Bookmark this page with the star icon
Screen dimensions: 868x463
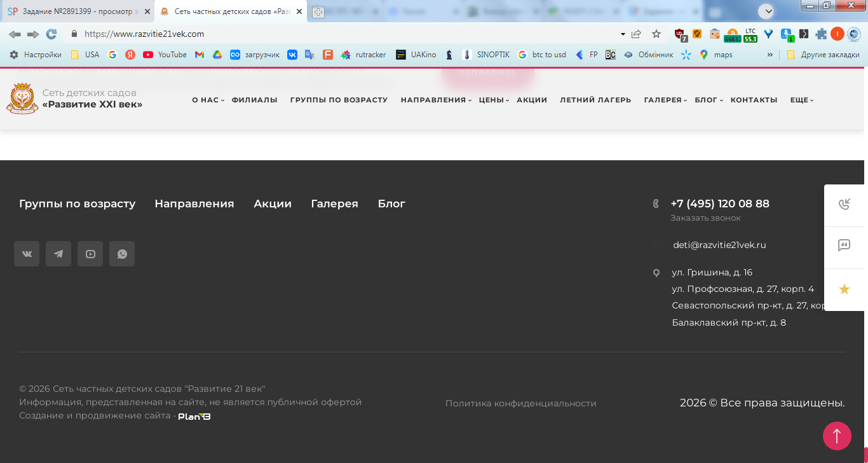(x=656, y=34)
